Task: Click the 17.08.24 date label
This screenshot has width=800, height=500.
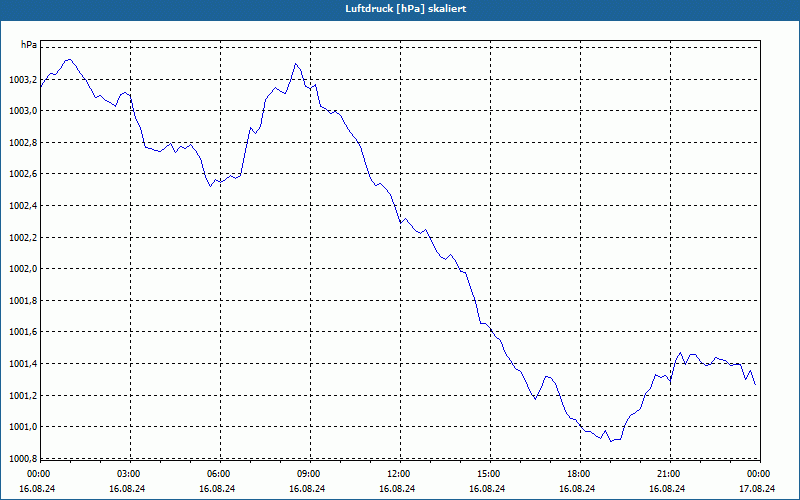Action: pyautogui.click(x=757, y=488)
